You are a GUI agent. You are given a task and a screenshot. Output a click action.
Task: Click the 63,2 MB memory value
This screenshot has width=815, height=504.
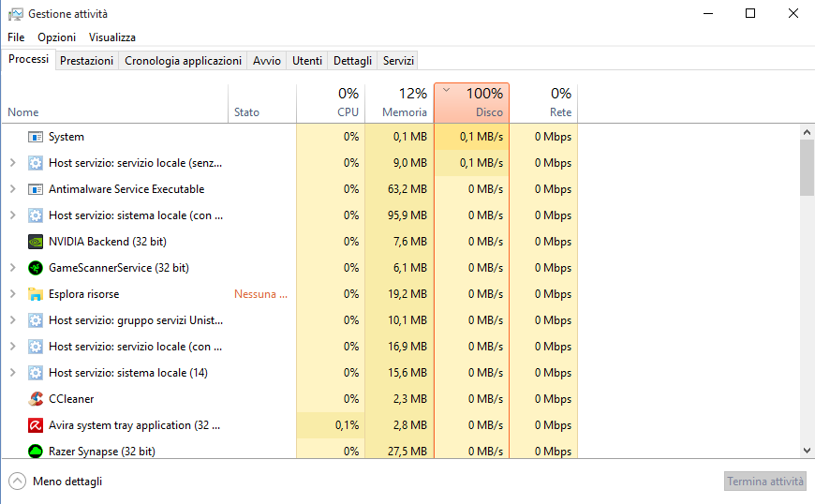407,189
